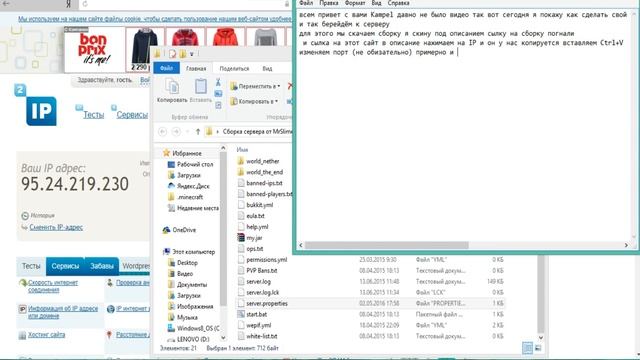Open the Файл tab in Explorer ribbon
Screen dimensions: 640x360
[x=167, y=68]
